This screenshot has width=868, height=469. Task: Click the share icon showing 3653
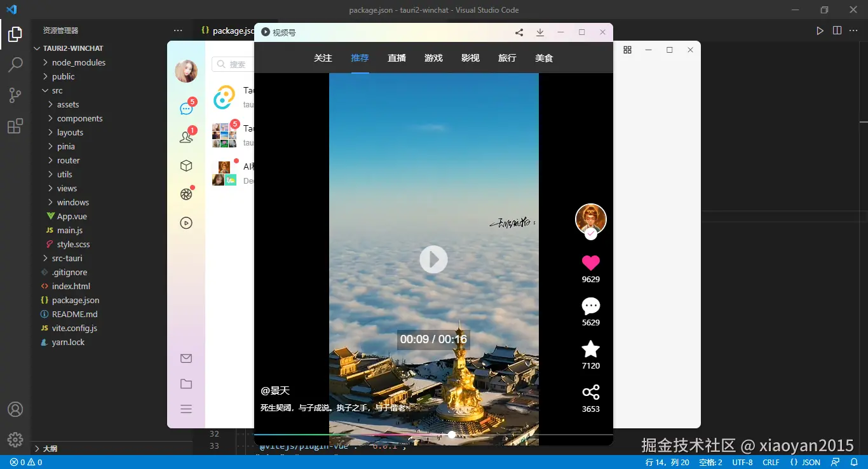[x=590, y=392]
